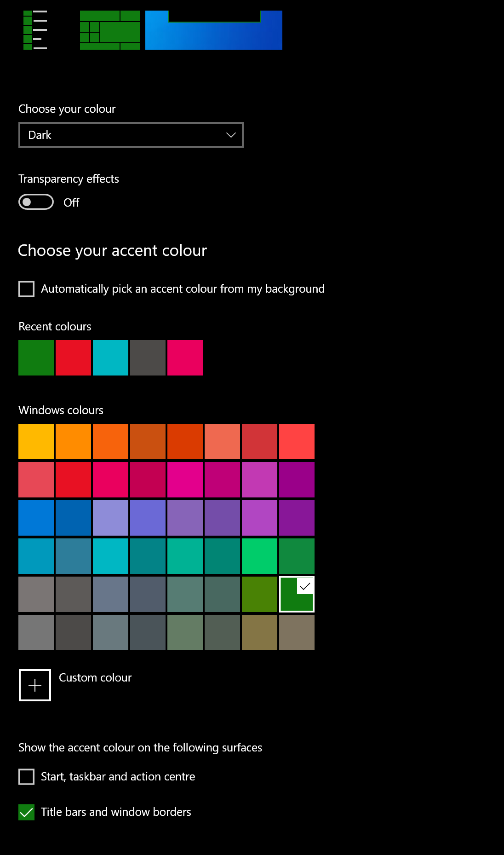Viewport: 504px width, 855px height.
Task: Pick the teal recent colour swatch
Action: click(111, 358)
